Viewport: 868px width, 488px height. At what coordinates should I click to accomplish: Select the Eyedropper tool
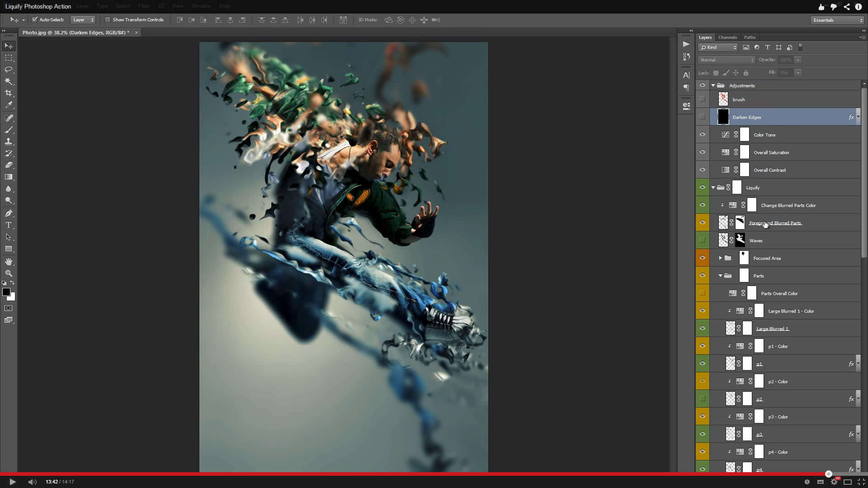pos(9,105)
